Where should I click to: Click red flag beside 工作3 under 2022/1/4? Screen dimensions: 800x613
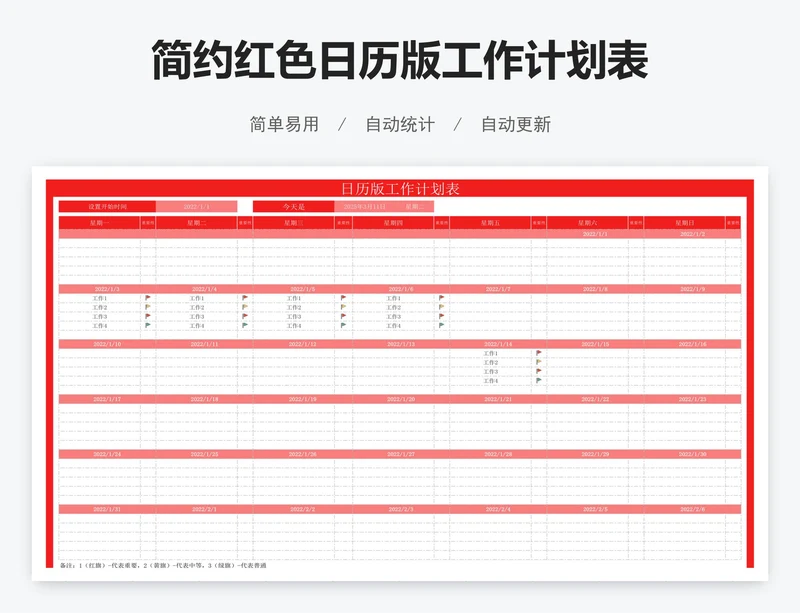[x=245, y=316]
